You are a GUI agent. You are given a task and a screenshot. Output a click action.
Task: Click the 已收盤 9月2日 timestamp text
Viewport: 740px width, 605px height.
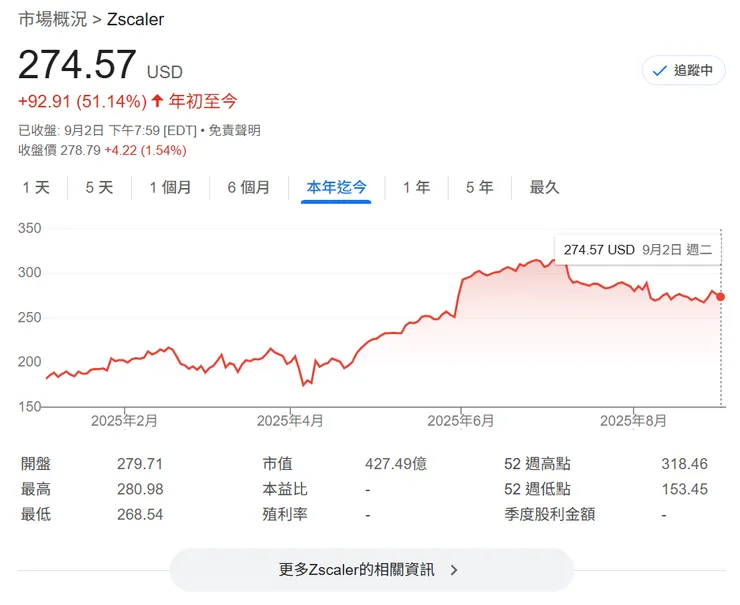[x=107, y=130]
